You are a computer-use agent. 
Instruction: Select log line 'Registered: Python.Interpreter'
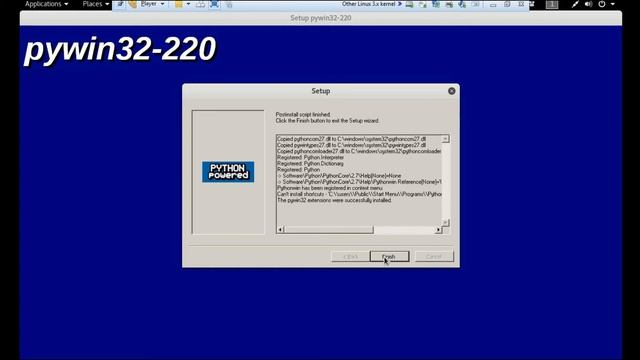click(311, 158)
